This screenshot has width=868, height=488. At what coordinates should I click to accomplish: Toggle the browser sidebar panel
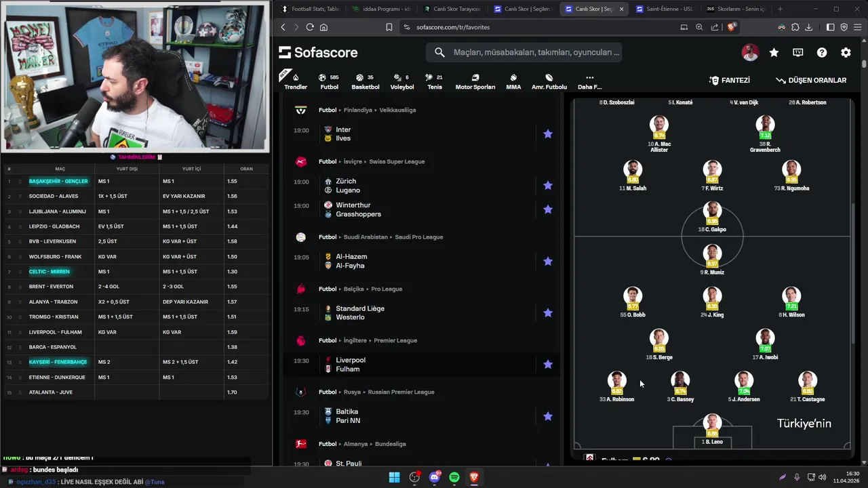830,27
